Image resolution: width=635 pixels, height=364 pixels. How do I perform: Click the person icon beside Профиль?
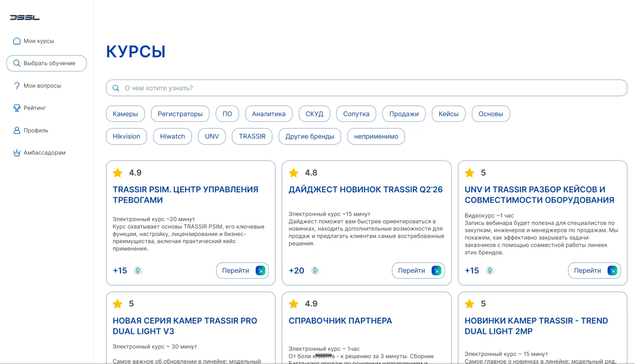(17, 130)
